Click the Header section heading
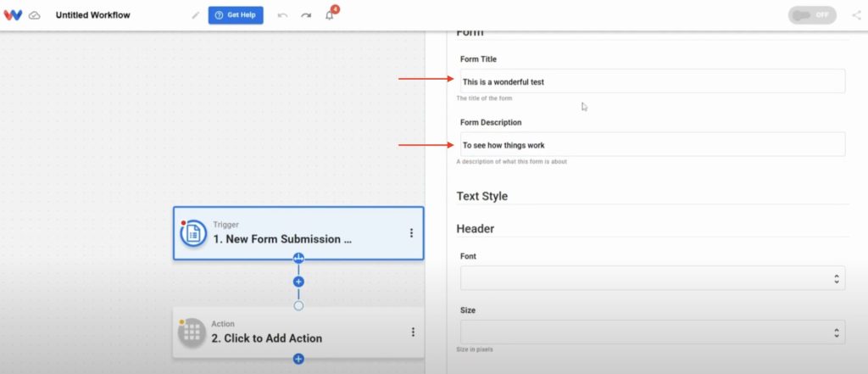 tap(476, 228)
